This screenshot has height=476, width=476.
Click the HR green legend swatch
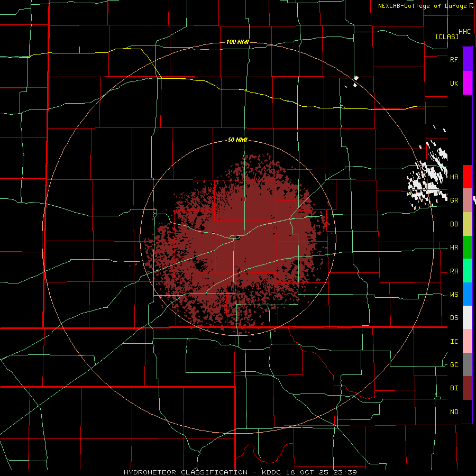pos(467,247)
